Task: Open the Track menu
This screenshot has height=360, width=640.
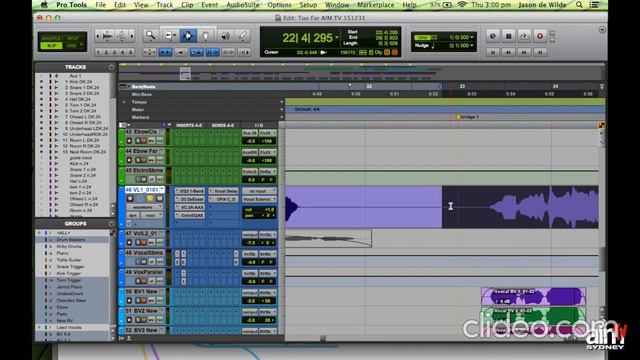Action: [164, 5]
